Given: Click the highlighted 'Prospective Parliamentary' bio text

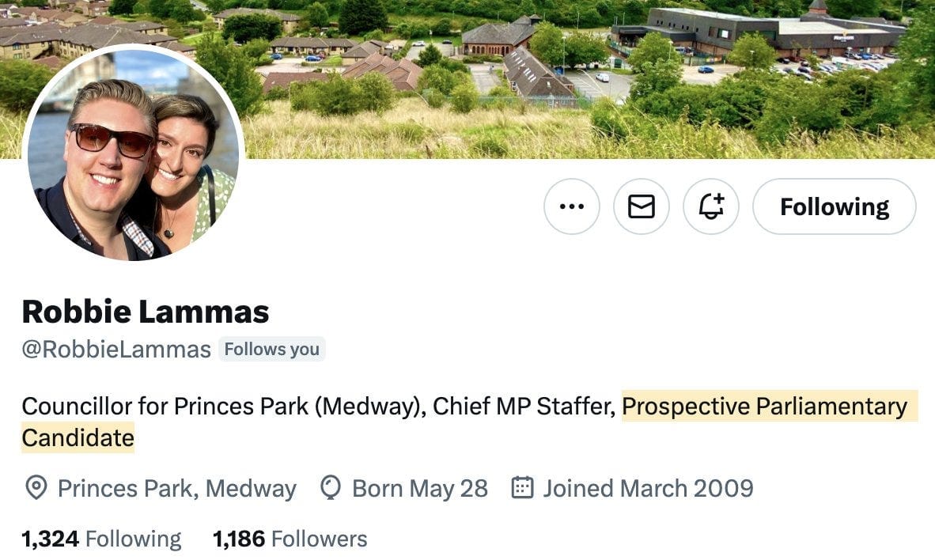Looking at the screenshot, I should (764, 407).
